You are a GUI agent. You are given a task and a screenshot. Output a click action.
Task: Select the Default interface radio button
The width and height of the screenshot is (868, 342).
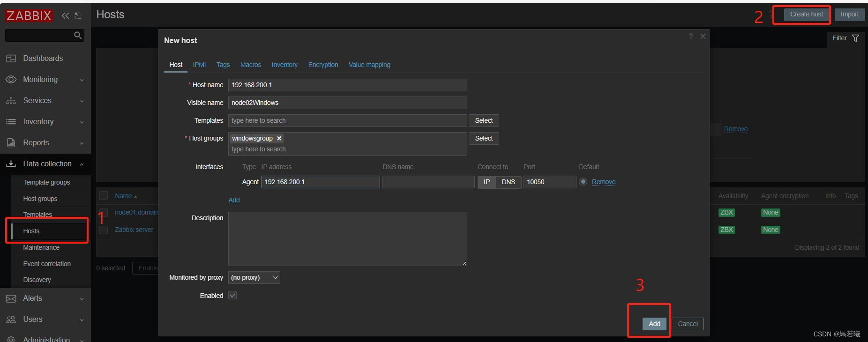pos(583,182)
